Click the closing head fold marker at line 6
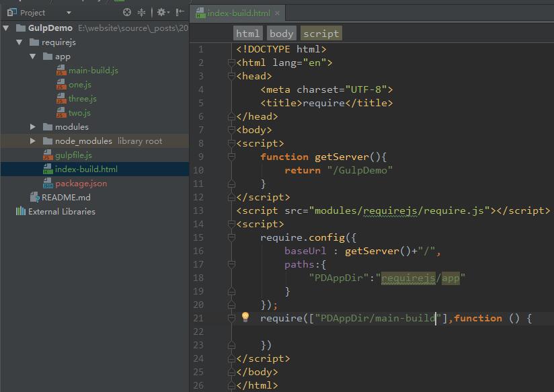 coord(231,116)
